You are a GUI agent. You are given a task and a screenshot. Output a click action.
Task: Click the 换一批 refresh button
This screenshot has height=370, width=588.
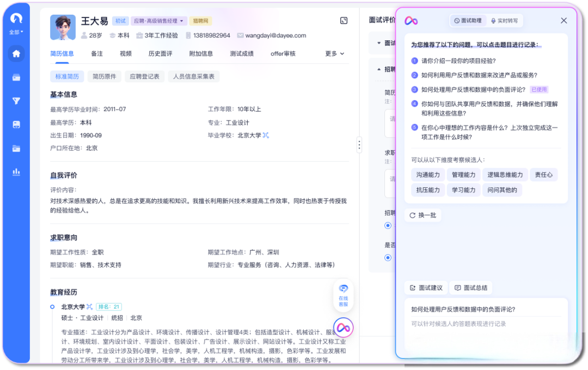click(x=422, y=215)
